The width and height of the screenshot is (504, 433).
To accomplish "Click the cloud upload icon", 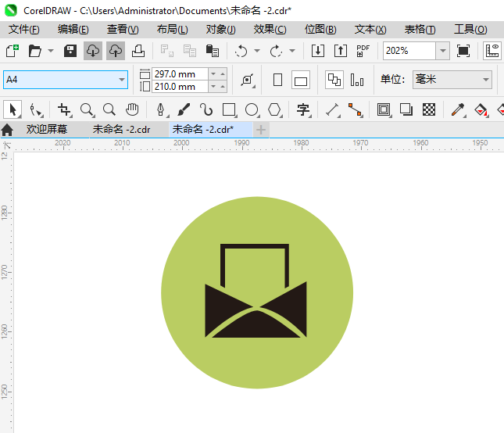I will (x=116, y=51).
